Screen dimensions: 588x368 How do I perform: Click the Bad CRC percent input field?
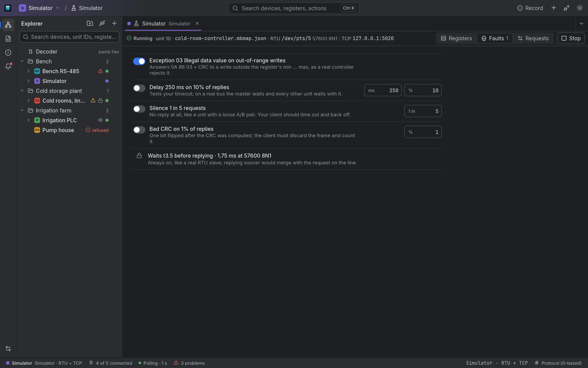(x=423, y=132)
